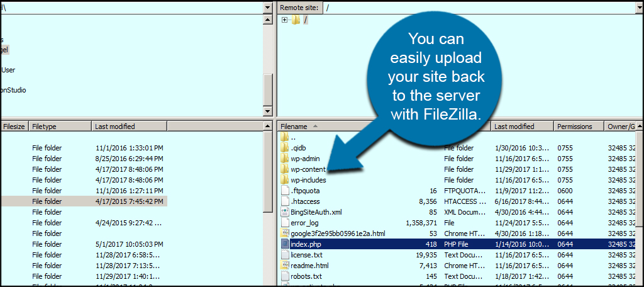Image resolution: width=644 pixels, height=287 pixels.
Task: Select the 'User' item in local tree
Action: click(x=8, y=70)
